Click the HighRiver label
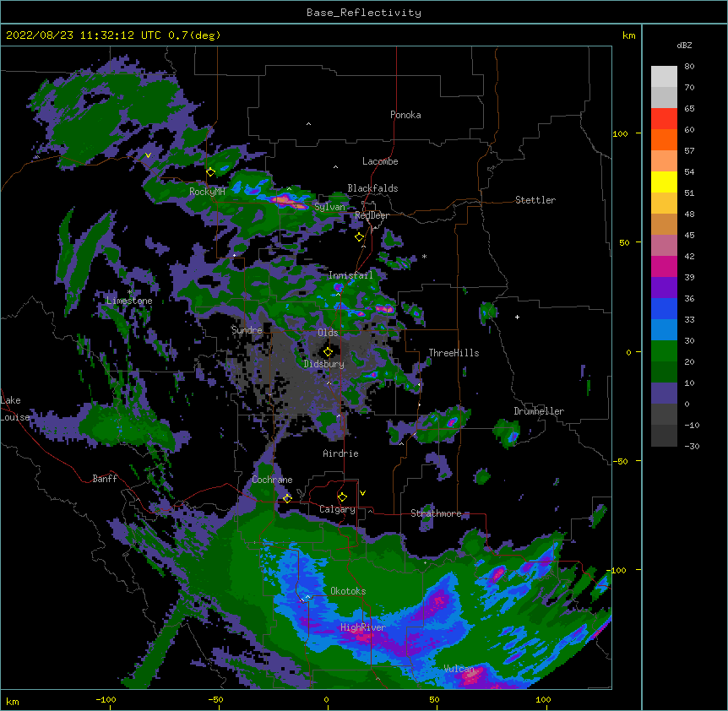The image size is (728, 711). [x=363, y=627]
